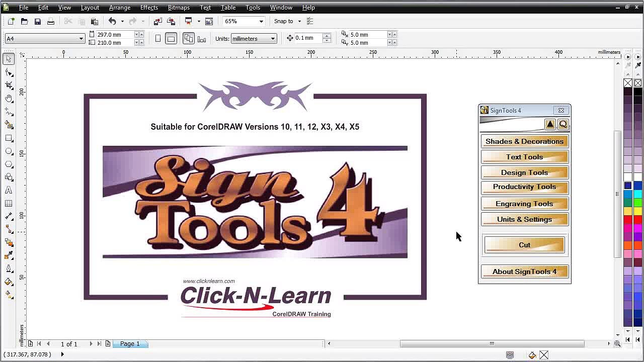Open the Units millimeters dropdown

tap(273, 39)
